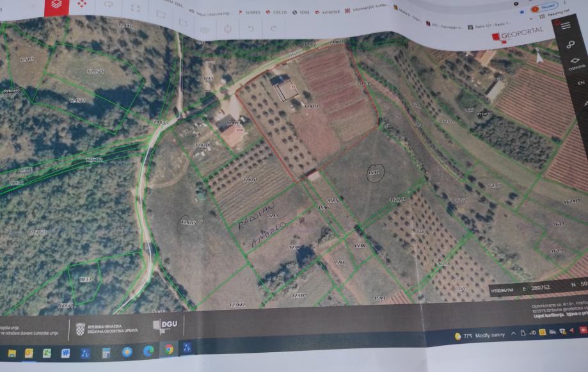Select the red four-arrow pan tool
This screenshot has width=588, height=372.
click(82, 4)
